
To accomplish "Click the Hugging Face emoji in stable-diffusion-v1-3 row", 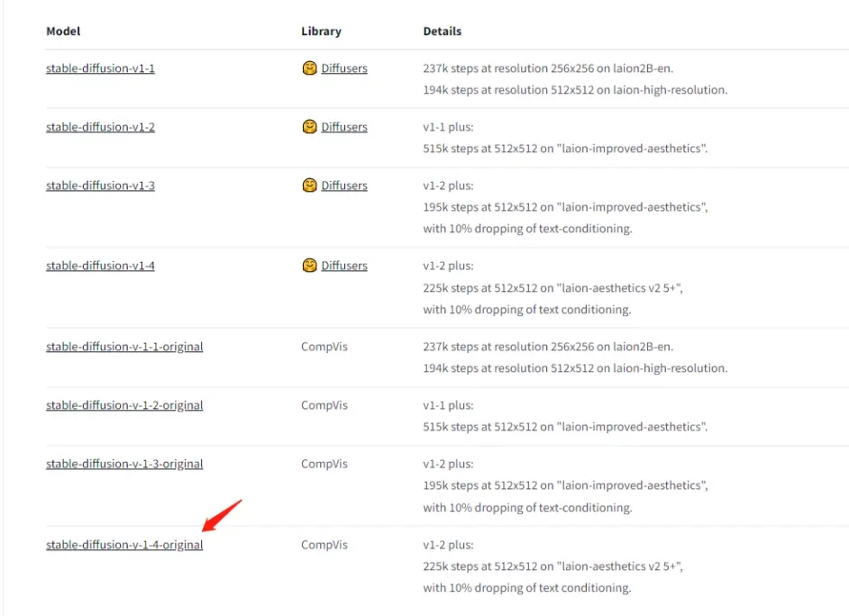I will (309, 186).
